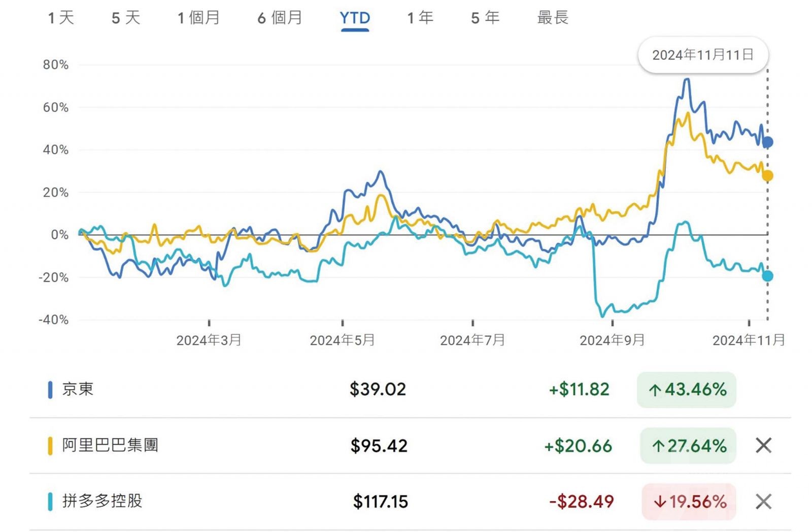Click the +$20.66 change value

[x=578, y=446]
